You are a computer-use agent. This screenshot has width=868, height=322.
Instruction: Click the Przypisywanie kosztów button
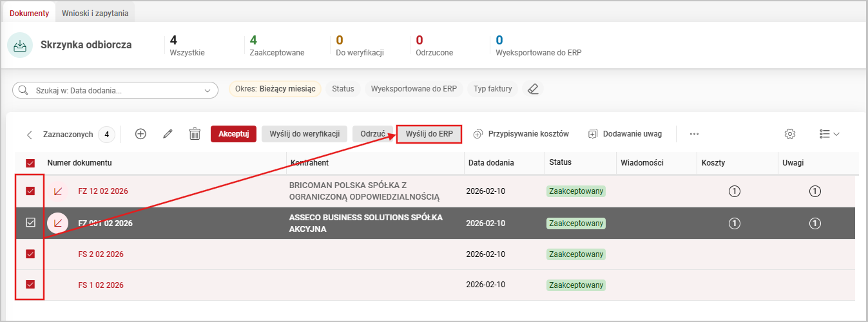click(521, 134)
